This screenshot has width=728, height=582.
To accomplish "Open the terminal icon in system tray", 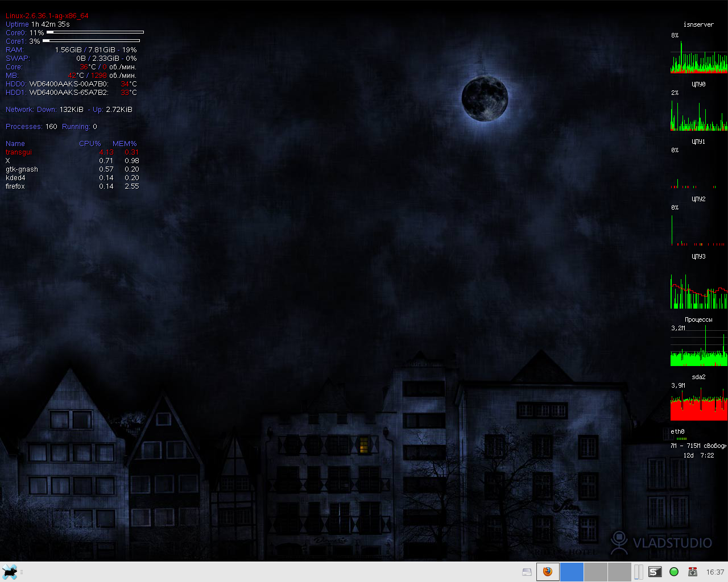I will coord(655,572).
